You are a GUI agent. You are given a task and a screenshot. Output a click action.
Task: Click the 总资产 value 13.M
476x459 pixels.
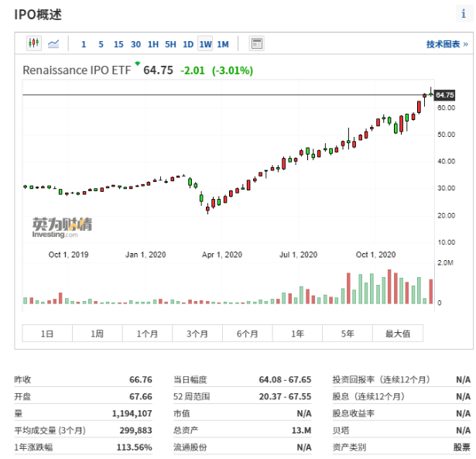tap(301, 430)
